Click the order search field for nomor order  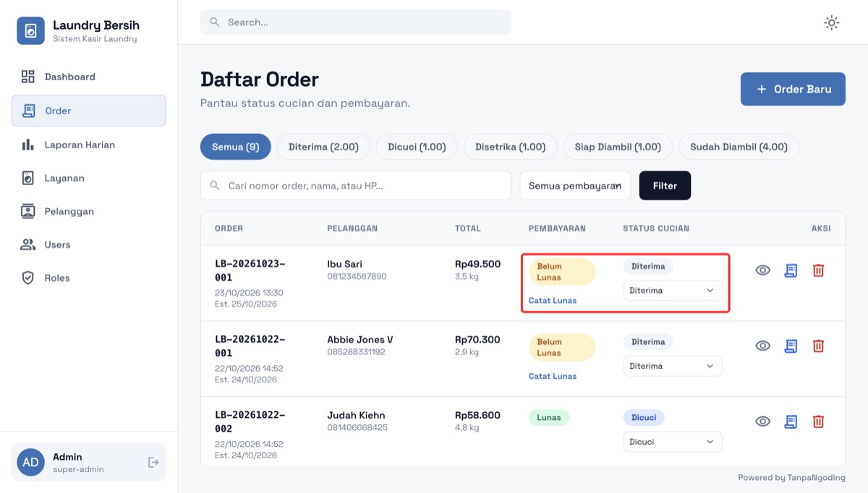coord(356,186)
